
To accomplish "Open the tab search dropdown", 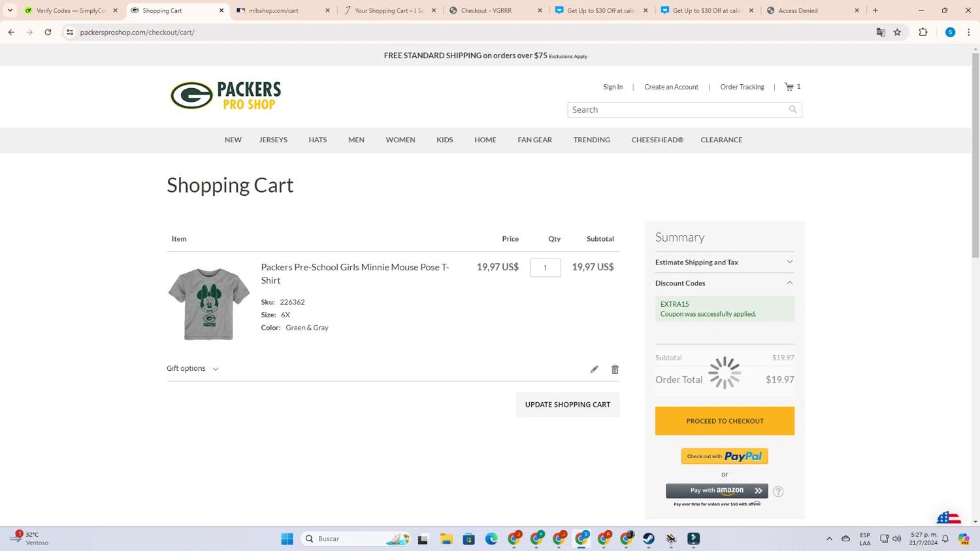I will 10,10.
